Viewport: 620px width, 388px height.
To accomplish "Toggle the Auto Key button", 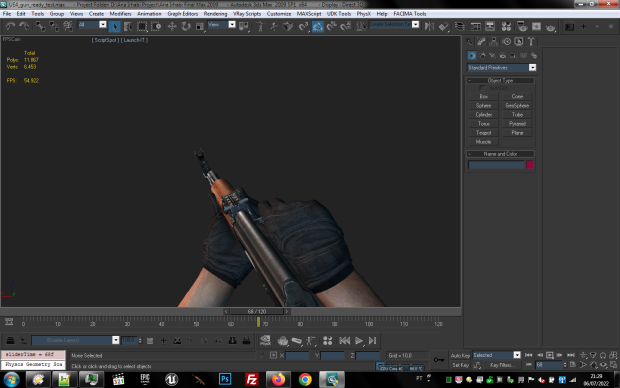I will point(460,355).
